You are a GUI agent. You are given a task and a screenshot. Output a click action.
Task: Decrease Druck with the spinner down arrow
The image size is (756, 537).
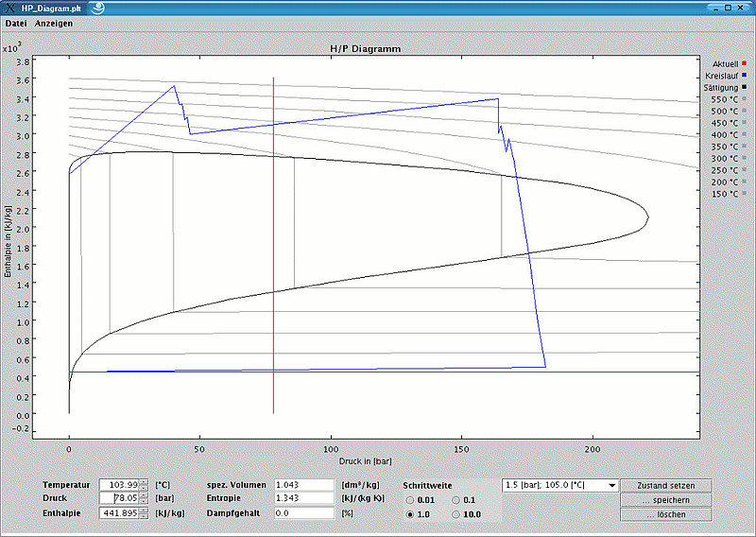click(144, 501)
